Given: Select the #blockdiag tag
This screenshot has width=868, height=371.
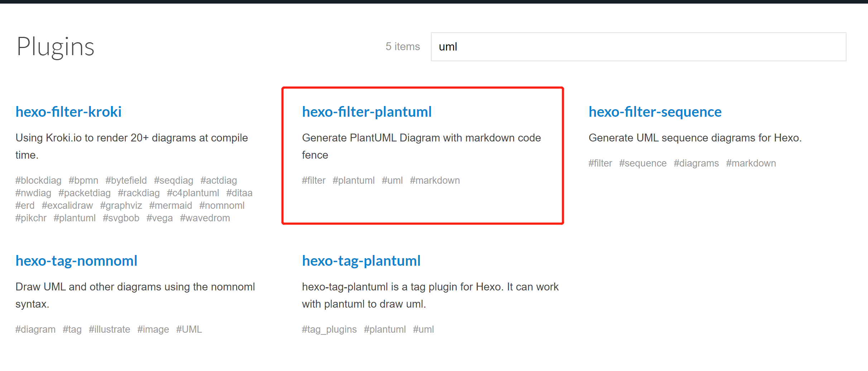Looking at the screenshot, I should pos(38,180).
